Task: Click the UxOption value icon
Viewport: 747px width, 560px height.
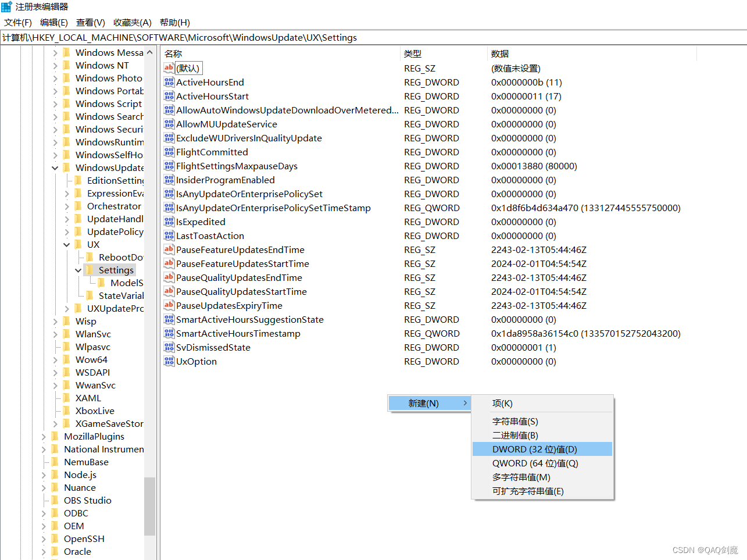Action: click(x=169, y=361)
